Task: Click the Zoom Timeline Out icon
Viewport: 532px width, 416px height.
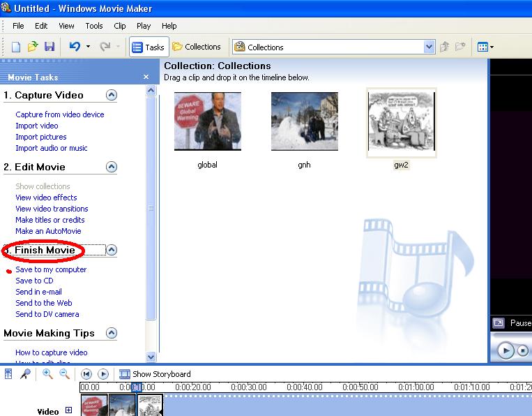Action: pyautogui.click(x=64, y=374)
